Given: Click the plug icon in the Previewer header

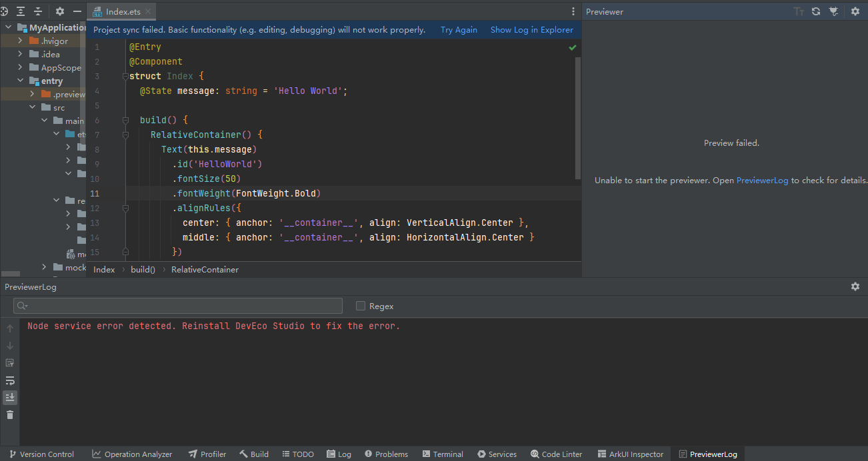Looking at the screenshot, I should [x=833, y=11].
